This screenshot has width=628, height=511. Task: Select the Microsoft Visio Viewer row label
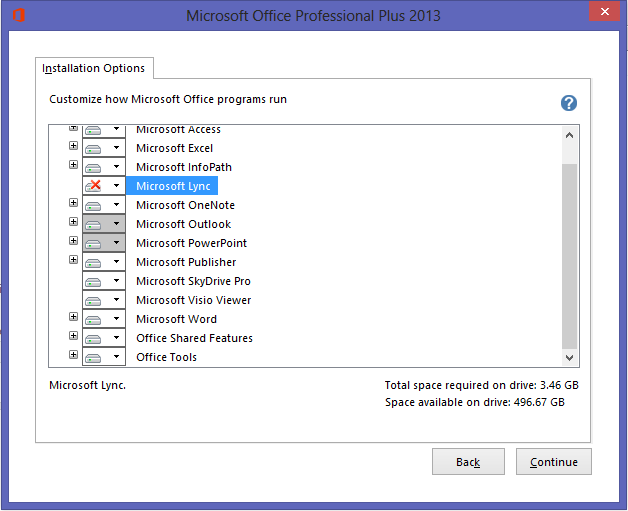tap(193, 300)
